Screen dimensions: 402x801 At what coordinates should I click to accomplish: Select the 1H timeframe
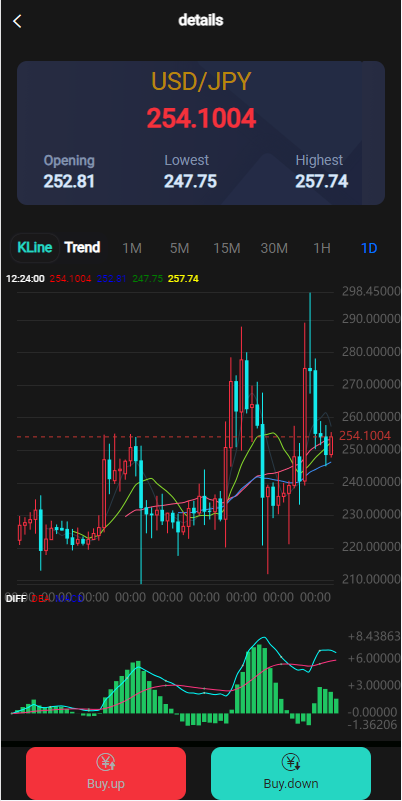[x=322, y=249]
